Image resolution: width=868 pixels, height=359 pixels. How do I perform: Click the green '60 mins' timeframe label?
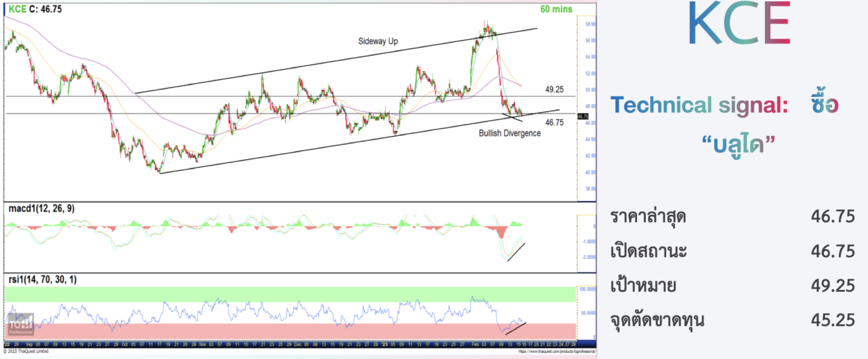[x=556, y=9]
